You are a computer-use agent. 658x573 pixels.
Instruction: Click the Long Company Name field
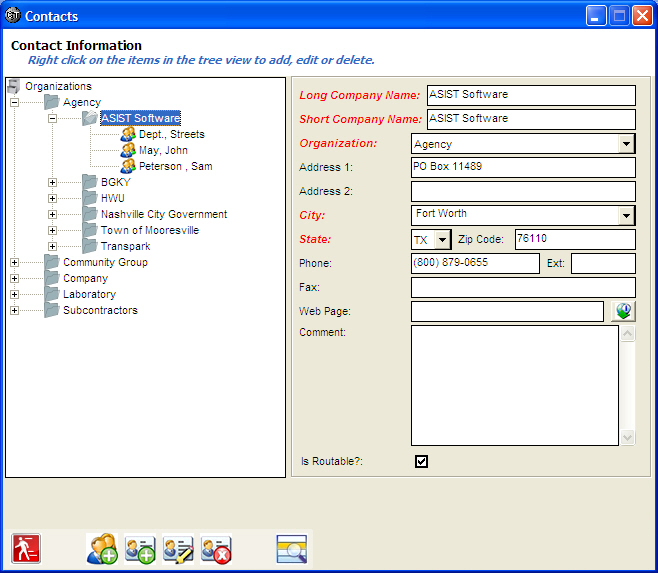pyautogui.click(x=531, y=95)
